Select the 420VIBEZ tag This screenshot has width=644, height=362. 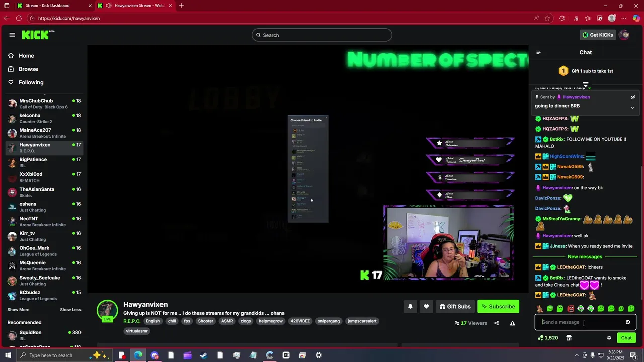coord(301,321)
